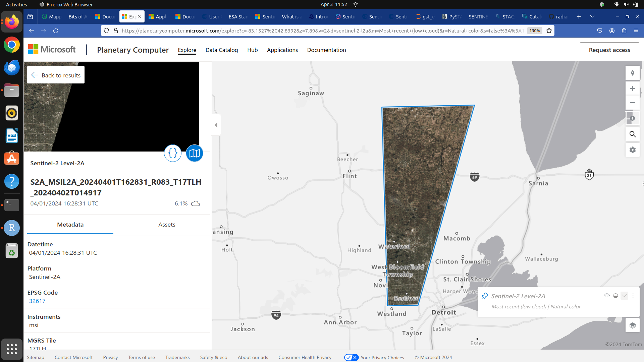Open the layer options kebab menu

[x=633, y=296]
